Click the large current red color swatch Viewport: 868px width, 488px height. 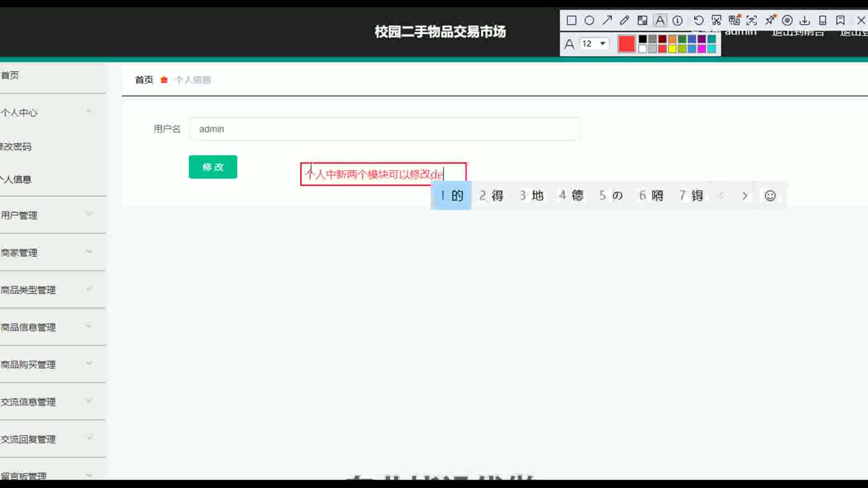[627, 44]
